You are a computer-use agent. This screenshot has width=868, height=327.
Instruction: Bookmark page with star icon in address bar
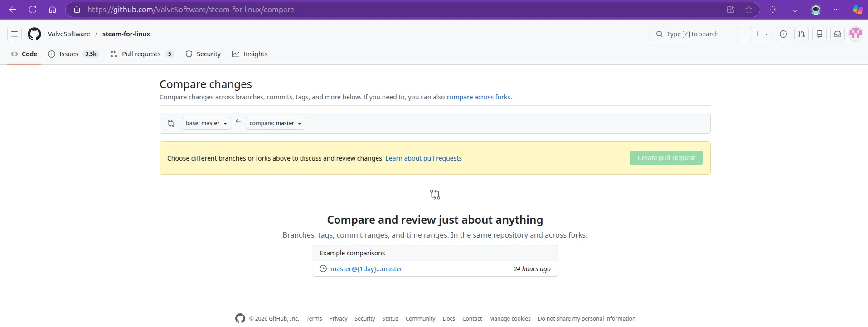(749, 10)
